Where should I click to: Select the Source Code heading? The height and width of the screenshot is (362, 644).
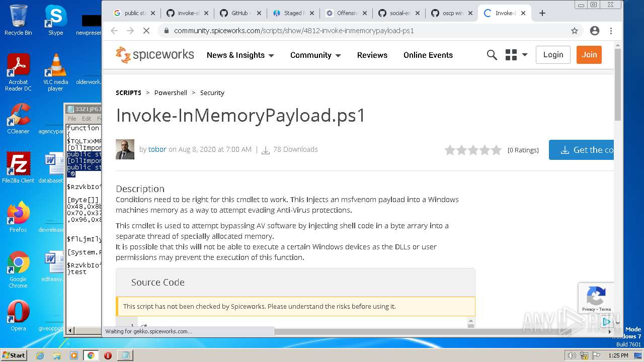pyautogui.click(x=158, y=283)
